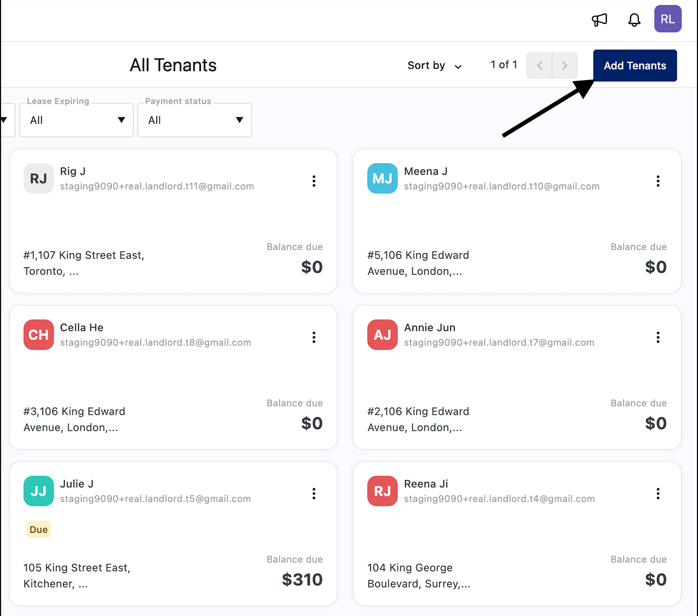Open three-dot menu on Rig J card
698x616 pixels.
[314, 181]
